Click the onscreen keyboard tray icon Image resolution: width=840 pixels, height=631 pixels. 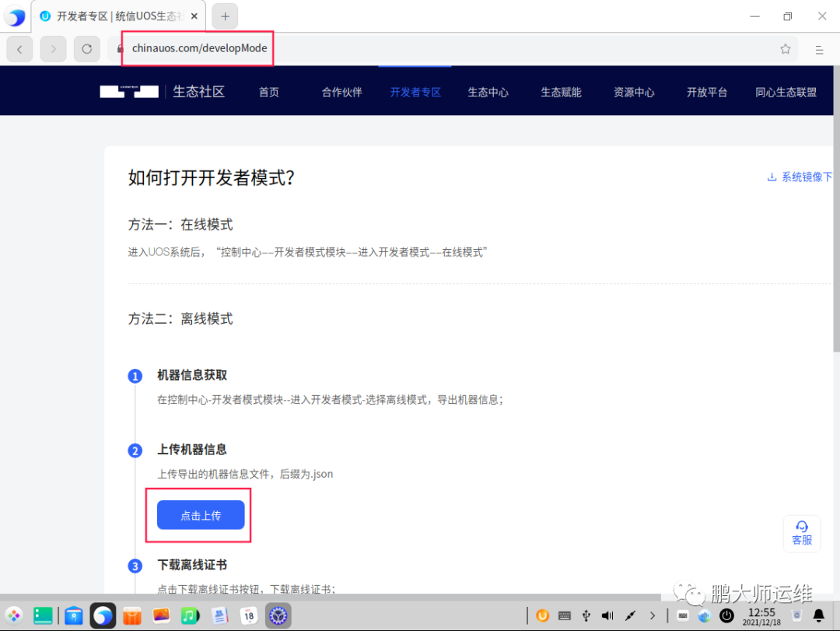coord(564,615)
